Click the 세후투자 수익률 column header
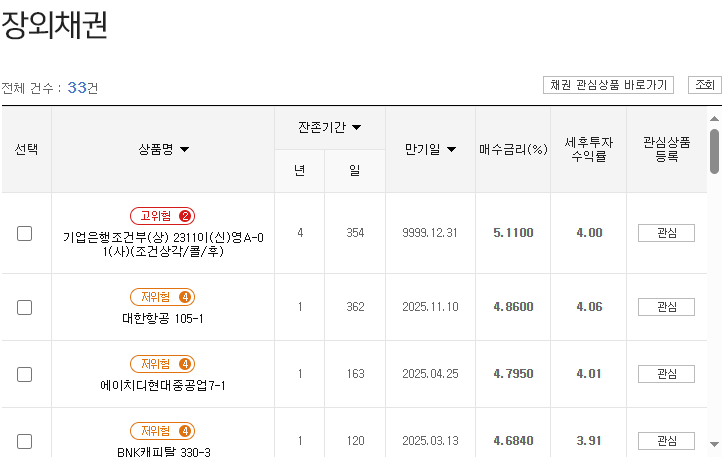 pyautogui.click(x=588, y=149)
